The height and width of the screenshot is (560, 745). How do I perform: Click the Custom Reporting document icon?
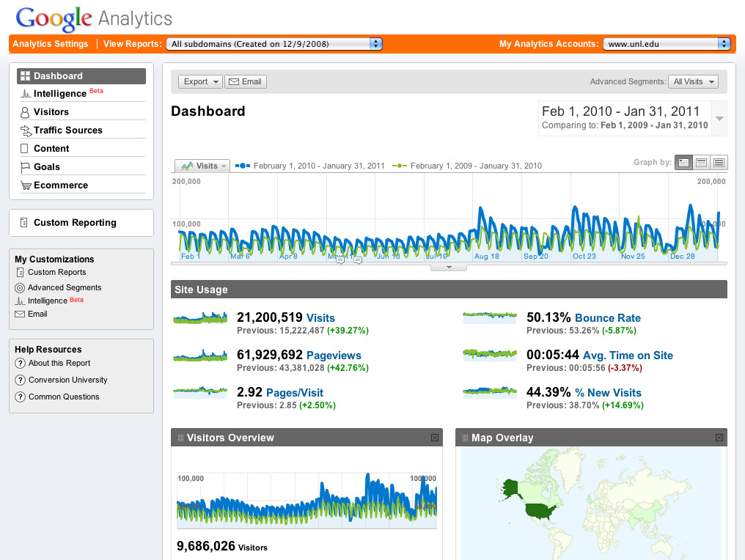click(x=24, y=223)
